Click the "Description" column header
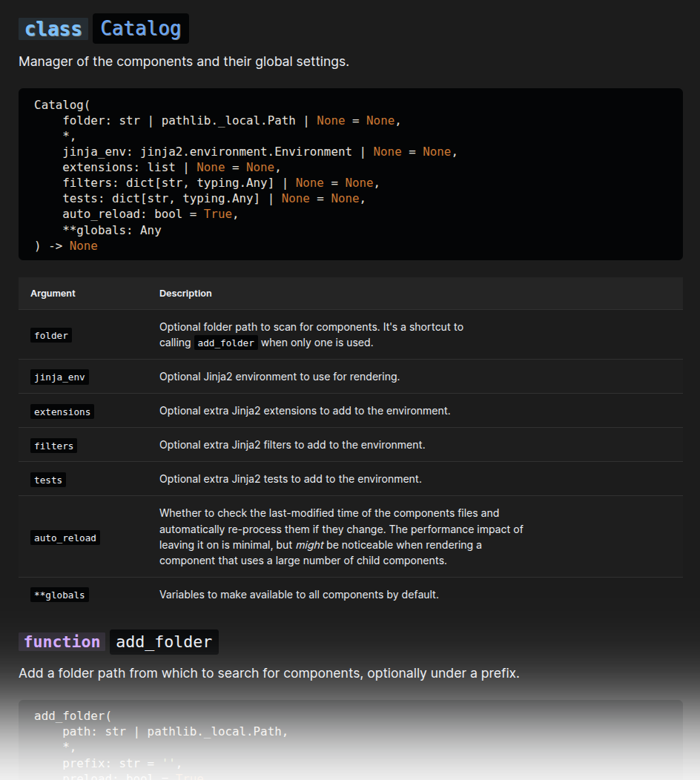This screenshot has height=780, width=700. (x=185, y=294)
